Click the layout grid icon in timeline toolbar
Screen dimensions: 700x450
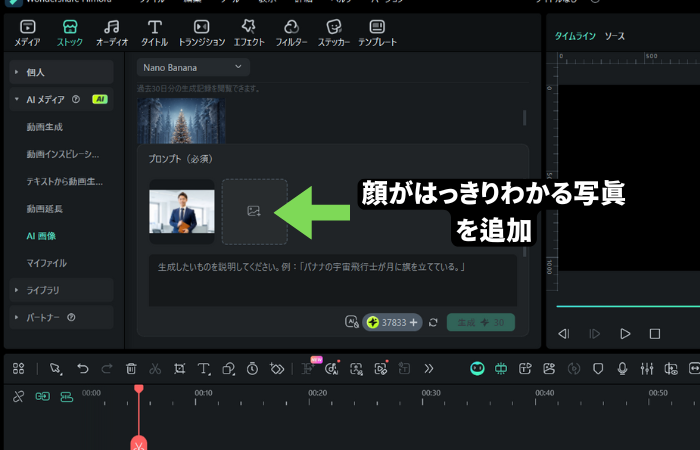tap(18, 368)
